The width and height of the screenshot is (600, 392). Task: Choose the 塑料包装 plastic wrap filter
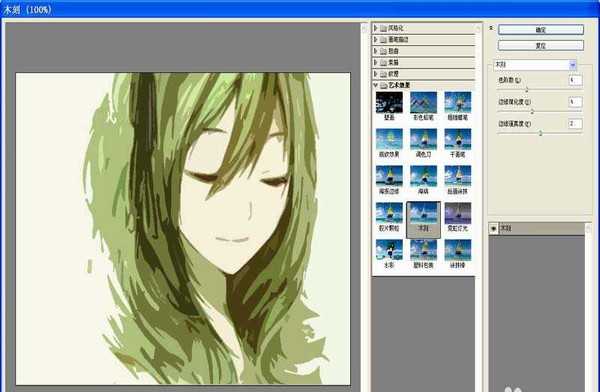(x=423, y=254)
